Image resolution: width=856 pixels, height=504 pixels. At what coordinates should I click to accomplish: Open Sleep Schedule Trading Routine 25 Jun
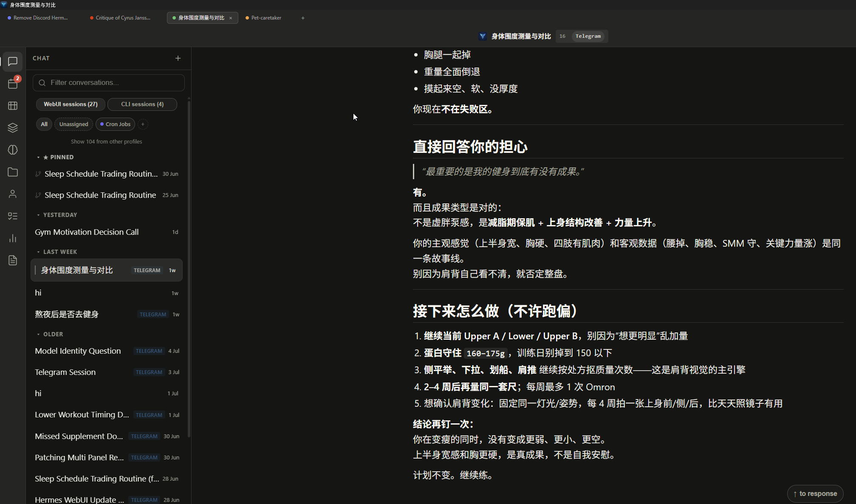[x=107, y=195]
